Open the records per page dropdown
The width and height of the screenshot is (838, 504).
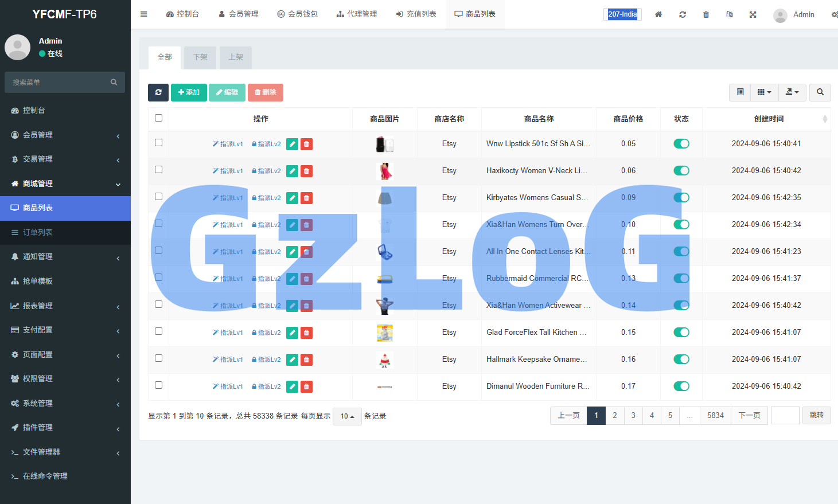347,416
